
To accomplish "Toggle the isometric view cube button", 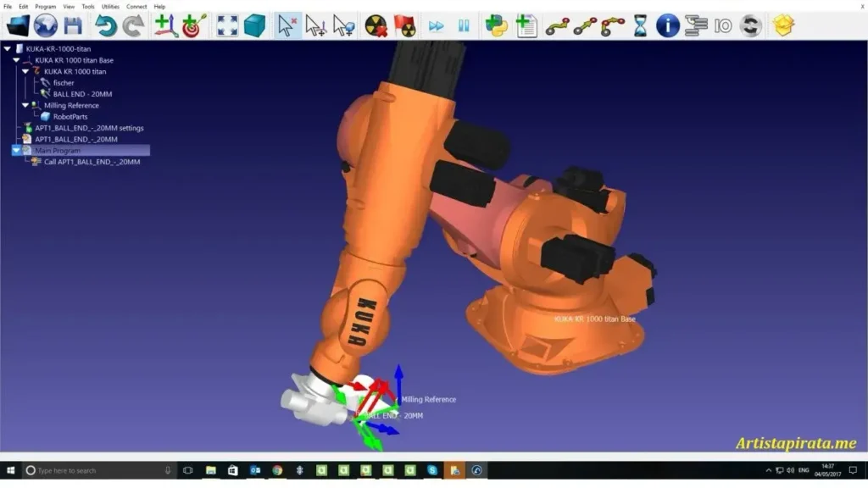I will click(x=254, y=25).
